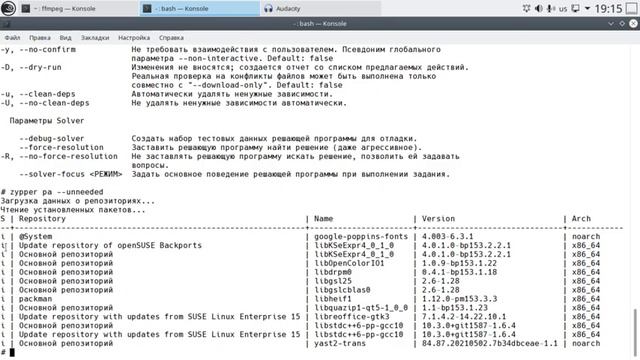This screenshot has height=360, width=640.
Task: Open the Настройка menu
Action: [x=134, y=38]
